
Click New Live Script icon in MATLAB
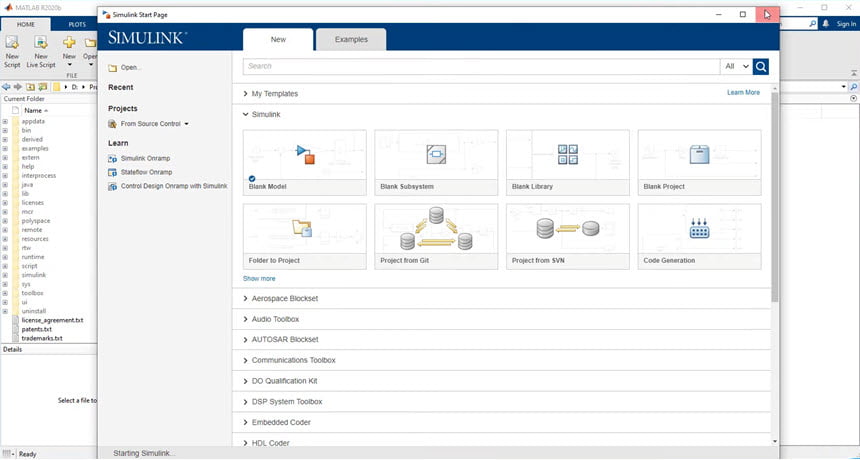click(41, 42)
